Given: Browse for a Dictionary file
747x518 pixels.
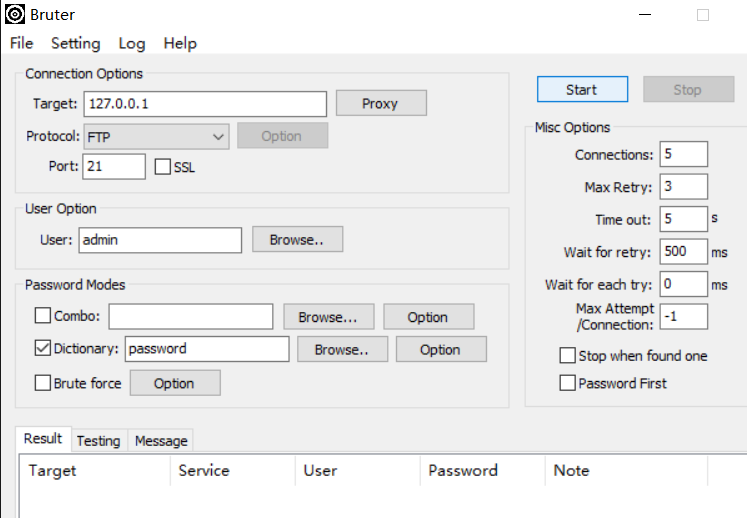Looking at the screenshot, I should [343, 349].
